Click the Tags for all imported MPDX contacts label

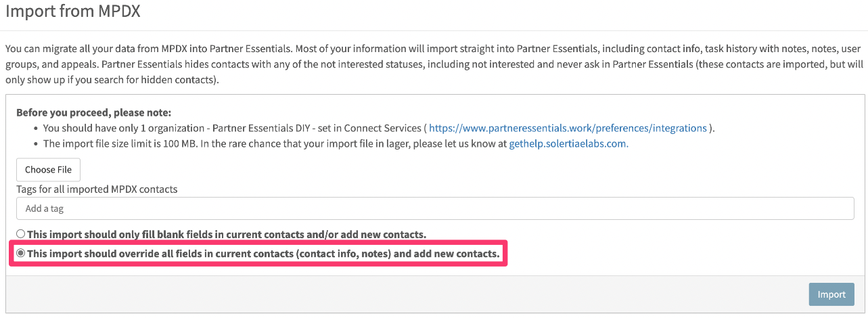click(97, 189)
